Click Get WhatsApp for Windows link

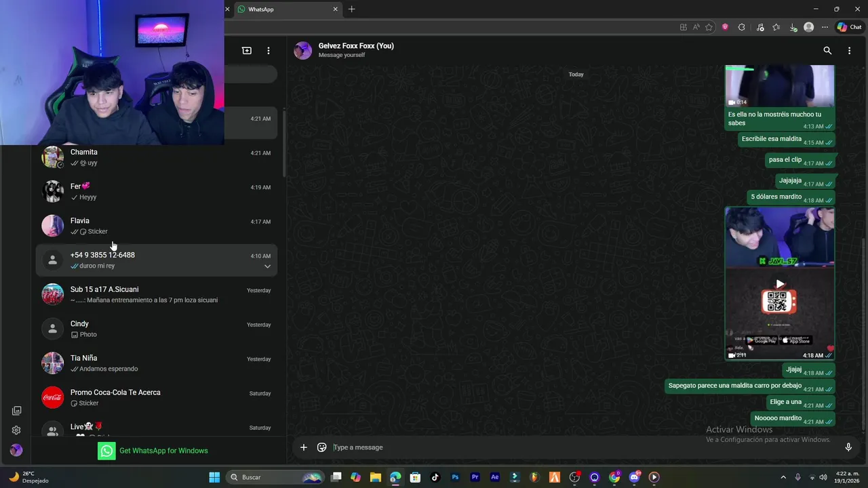point(163,451)
